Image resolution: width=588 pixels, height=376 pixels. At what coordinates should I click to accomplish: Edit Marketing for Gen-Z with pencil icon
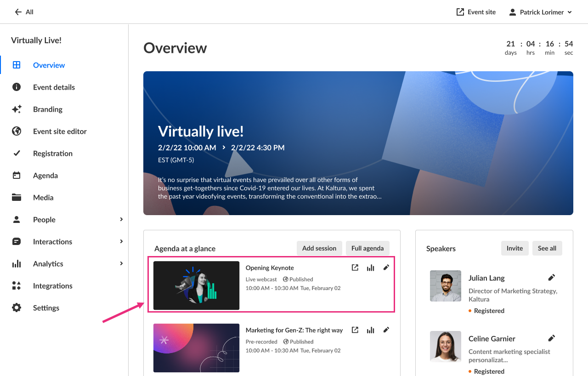pyautogui.click(x=386, y=330)
